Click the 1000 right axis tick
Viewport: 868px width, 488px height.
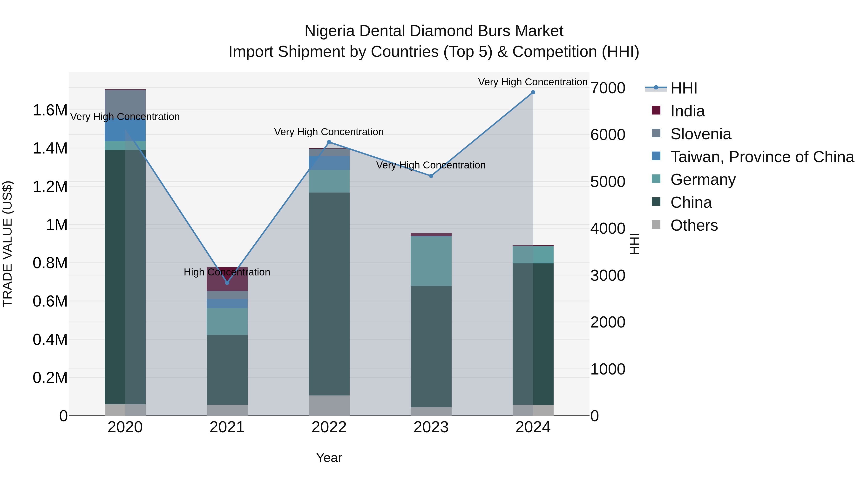pyautogui.click(x=608, y=369)
